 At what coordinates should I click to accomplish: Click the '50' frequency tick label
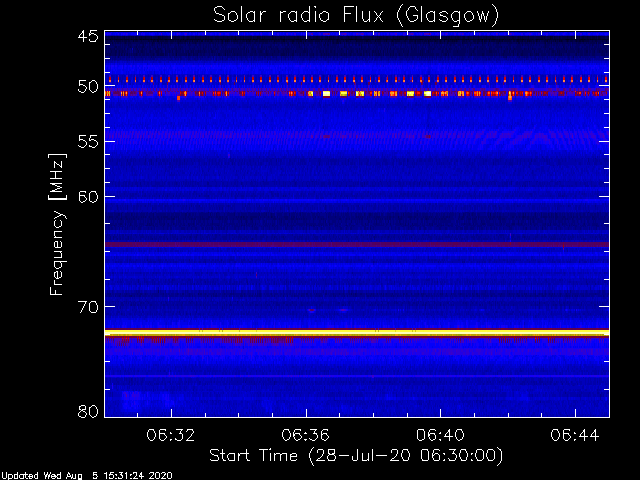[88, 87]
